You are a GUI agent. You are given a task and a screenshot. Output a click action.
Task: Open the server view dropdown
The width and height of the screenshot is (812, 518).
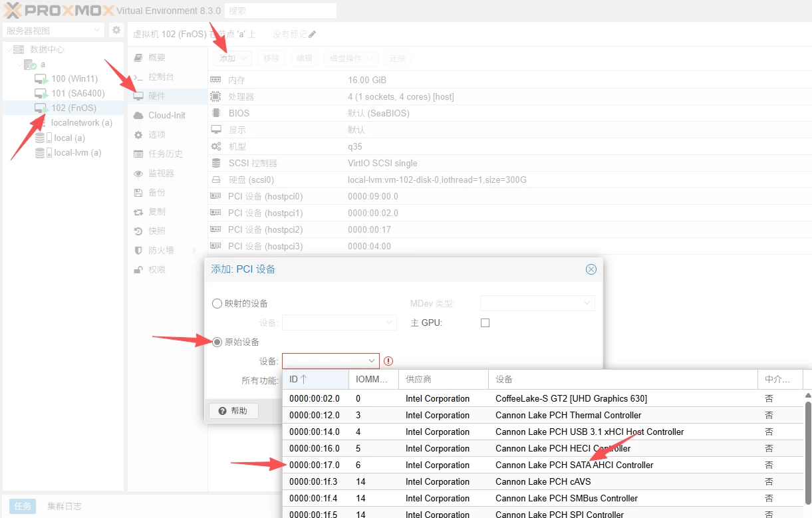(x=97, y=30)
